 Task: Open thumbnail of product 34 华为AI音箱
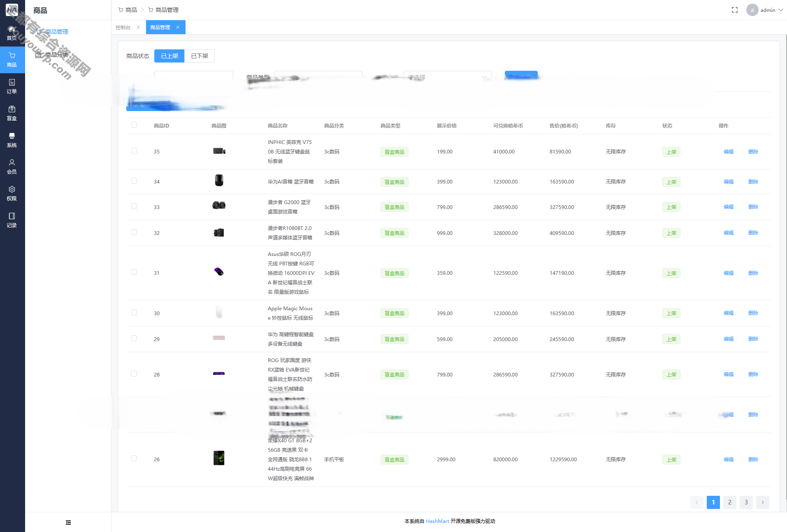(219, 180)
